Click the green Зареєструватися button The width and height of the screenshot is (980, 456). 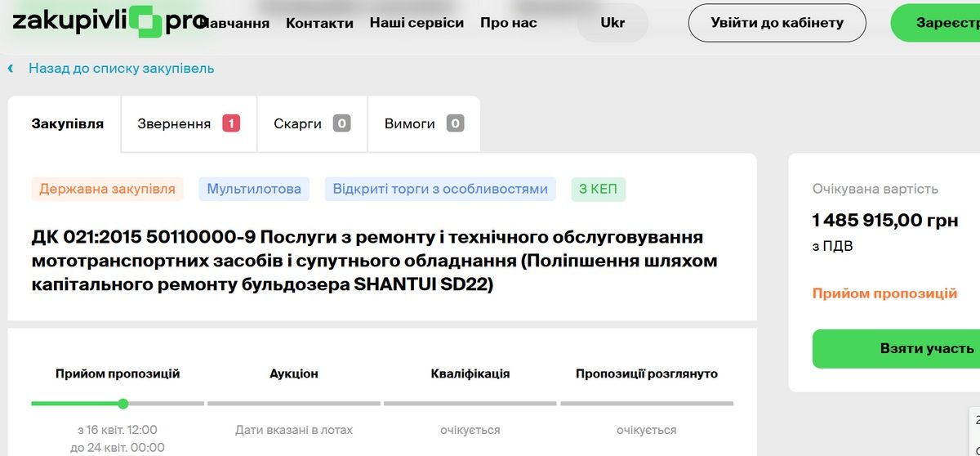click(x=935, y=23)
